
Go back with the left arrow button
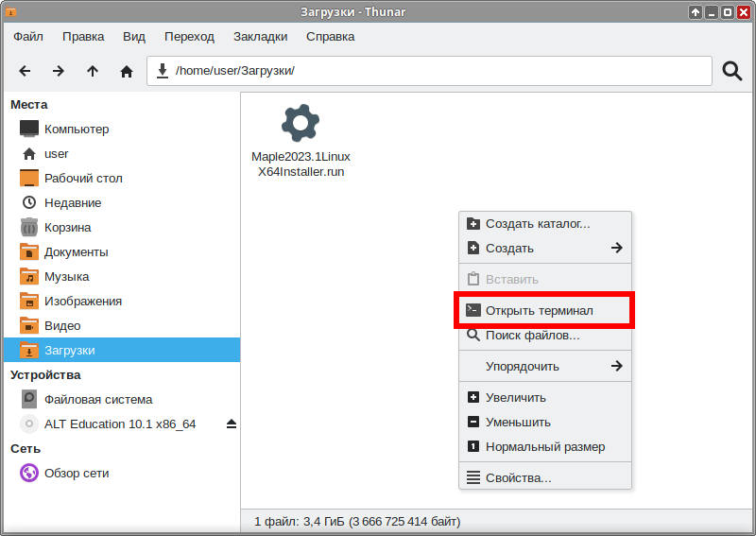click(x=25, y=71)
